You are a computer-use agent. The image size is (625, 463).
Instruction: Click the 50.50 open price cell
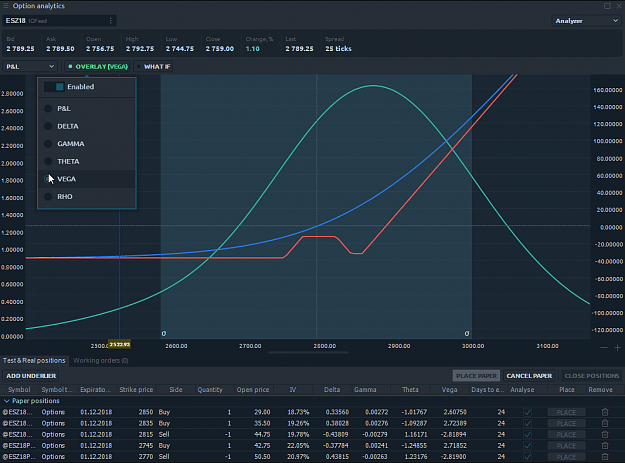(x=262, y=457)
